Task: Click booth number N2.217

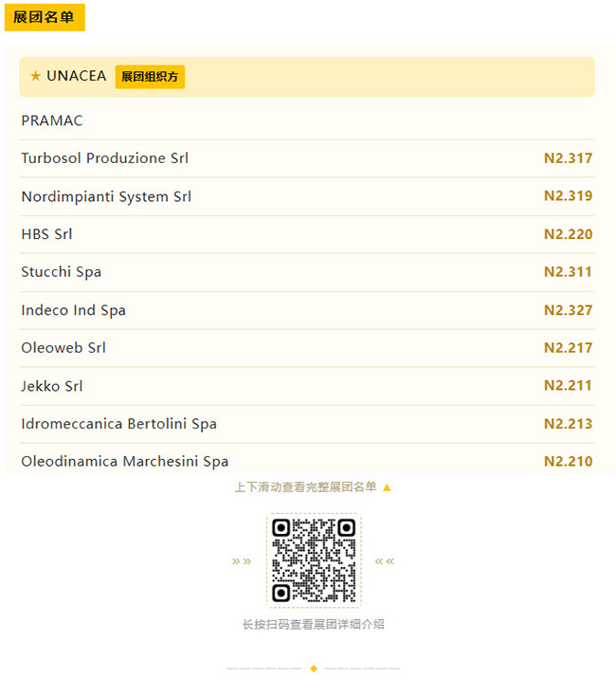Action: click(x=568, y=348)
